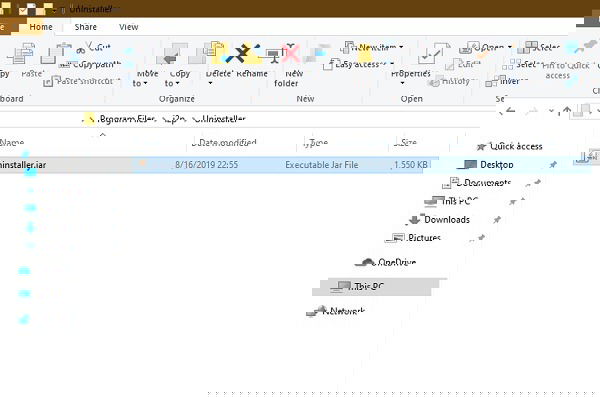Click Select none in the ribbon
Screen dimensions: 600x398
click(x=520, y=64)
